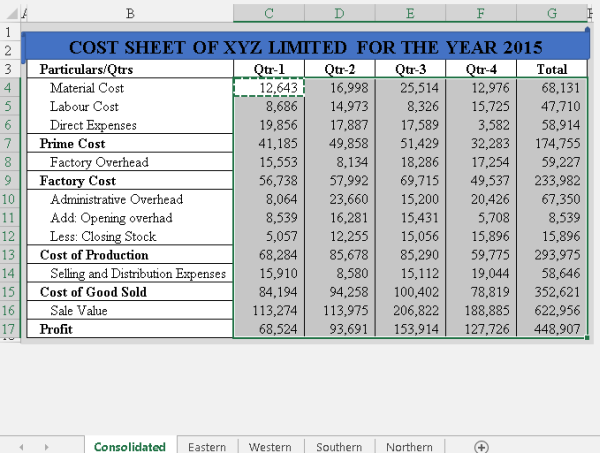The width and height of the screenshot is (600, 453).
Task: Switch to the Eastern sheet tab
Action: (206, 446)
